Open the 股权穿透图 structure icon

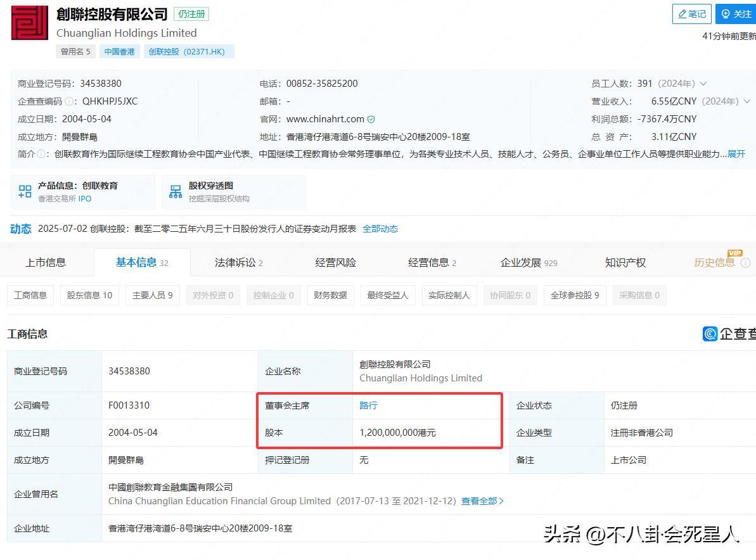pos(176,192)
